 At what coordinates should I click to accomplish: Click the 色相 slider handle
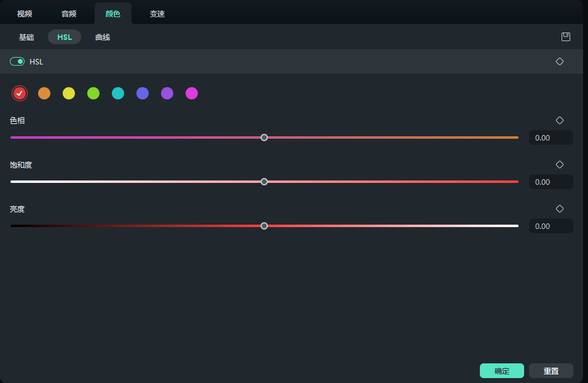coord(264,137)
